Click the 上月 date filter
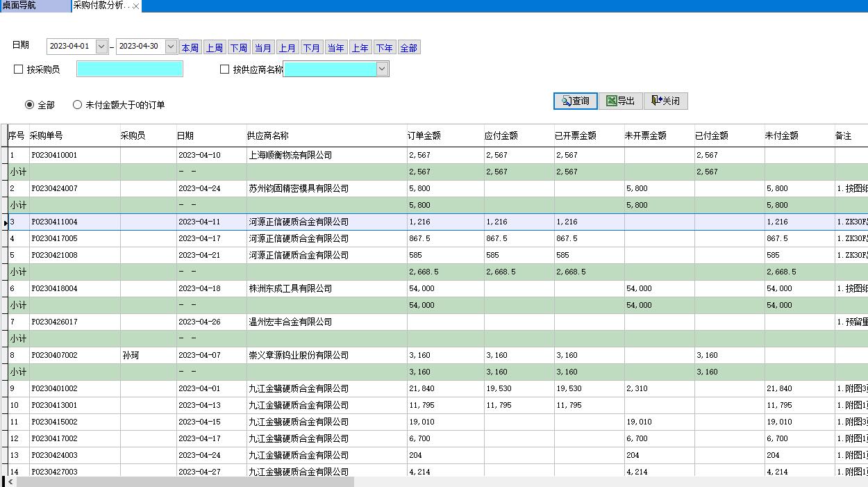868x487 pixels. (287, 47)
